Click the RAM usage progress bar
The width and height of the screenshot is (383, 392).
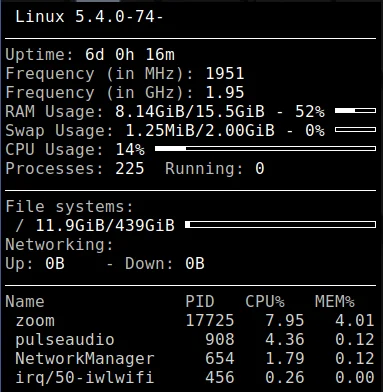(x=355, y=110)
